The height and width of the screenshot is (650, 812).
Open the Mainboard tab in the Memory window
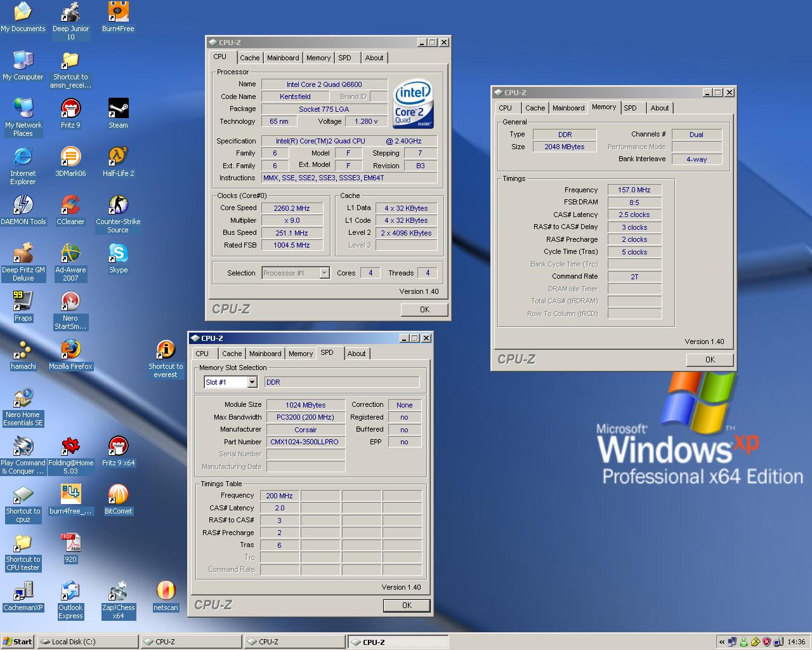click(568, 108)
